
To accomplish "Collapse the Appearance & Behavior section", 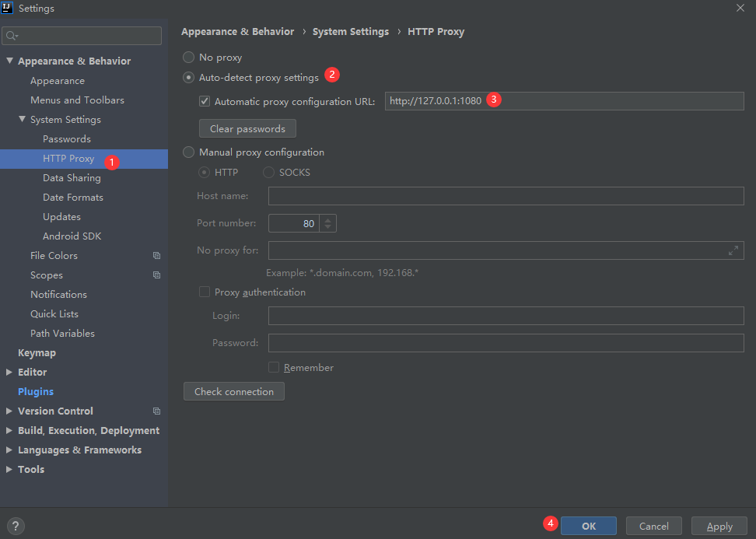I will 9,61.
